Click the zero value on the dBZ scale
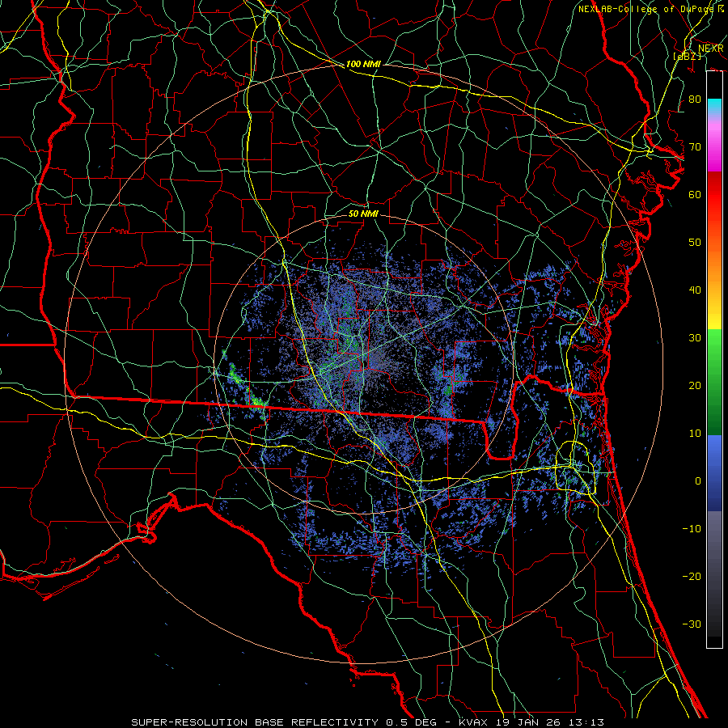728x728 pixels. pos(698,481)
